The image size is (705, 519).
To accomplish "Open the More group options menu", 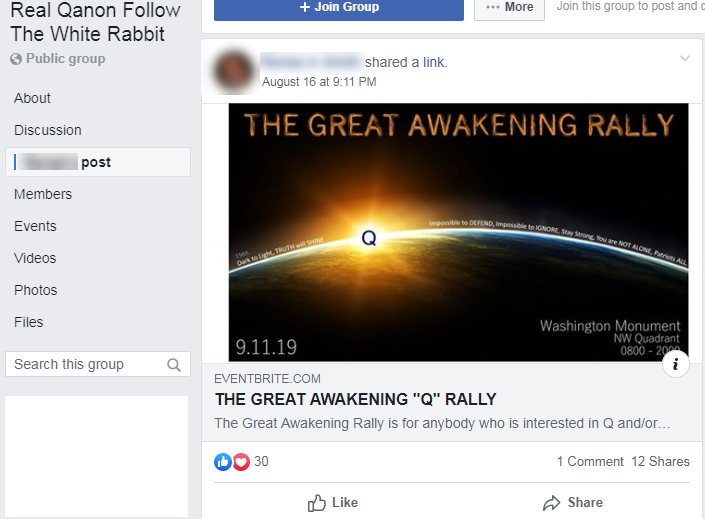I will tap(509, 8).
